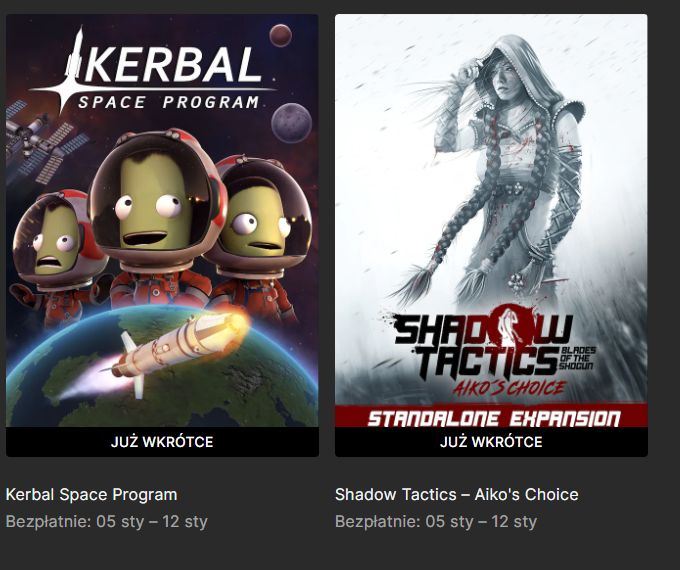Open the Kerbal Space Program title link
This screenshot has width=680, height=570.
pyautogui.click(x=92, y=495)
